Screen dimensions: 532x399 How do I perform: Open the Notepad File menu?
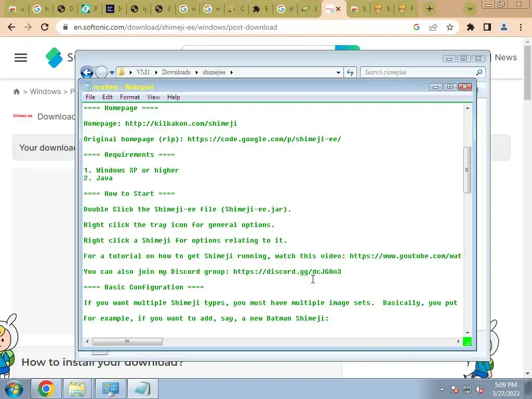click(x=90, y=97)
